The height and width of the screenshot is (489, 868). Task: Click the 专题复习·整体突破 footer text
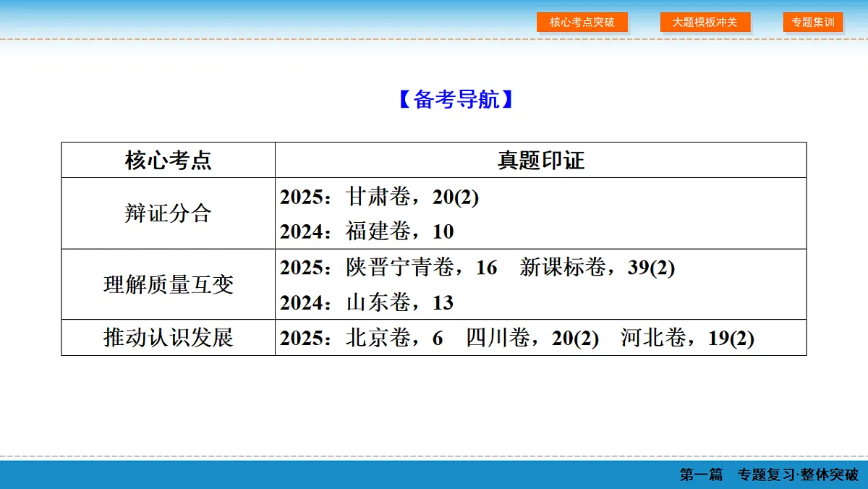pos(798,475)
